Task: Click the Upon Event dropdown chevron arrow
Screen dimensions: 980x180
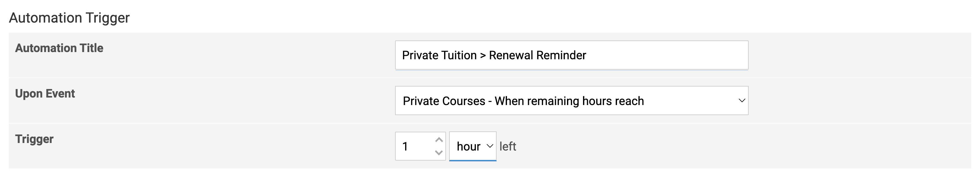Action: tap(741, 101)
